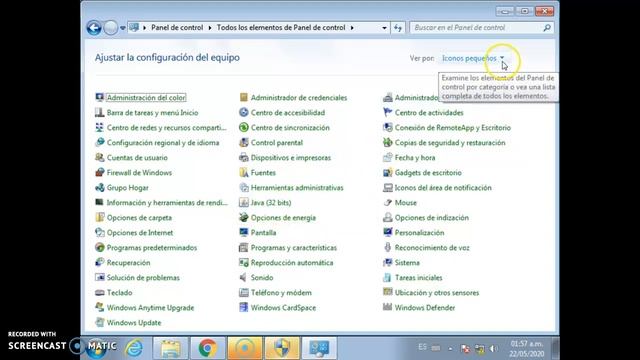
Task: Refresh the Control Panel view
Action: [398, 28]
